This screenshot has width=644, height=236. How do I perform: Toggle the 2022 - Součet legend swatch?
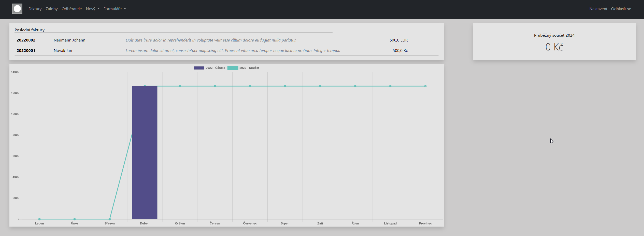pyautogui.click(x=233, y=68)
